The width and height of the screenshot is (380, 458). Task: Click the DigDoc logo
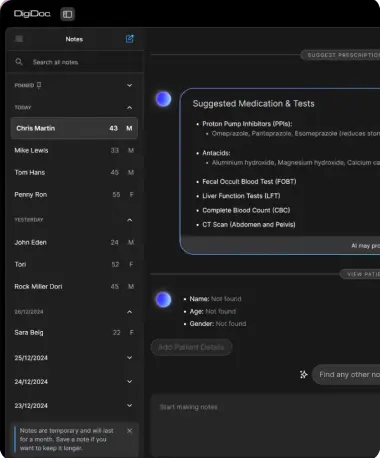click(x=32, y=14)
